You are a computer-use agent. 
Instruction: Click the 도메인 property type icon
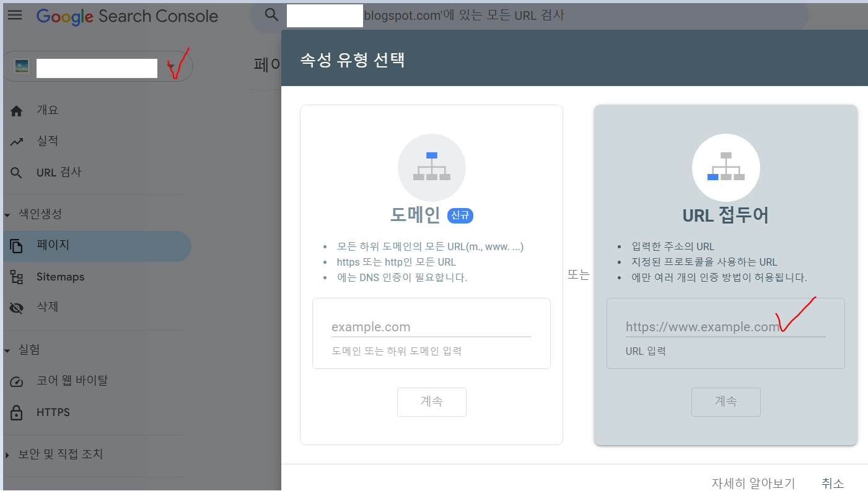432,168
